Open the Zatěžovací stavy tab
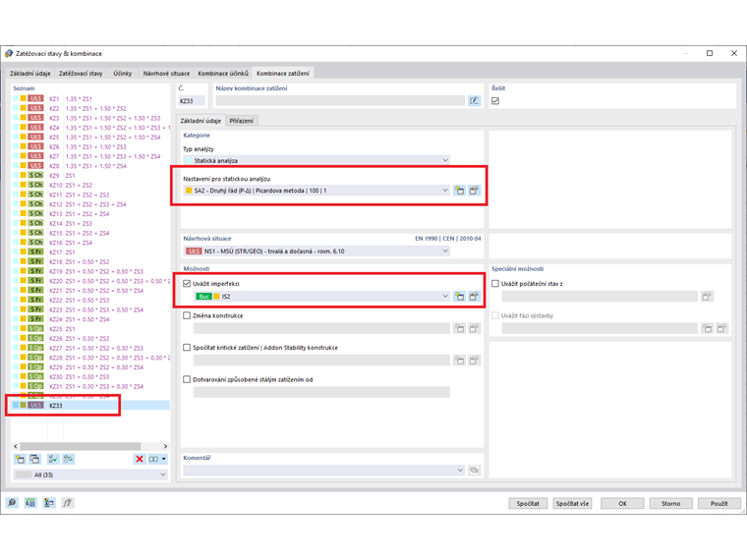This screenshot has height=560, width=747. click(81, 74)
